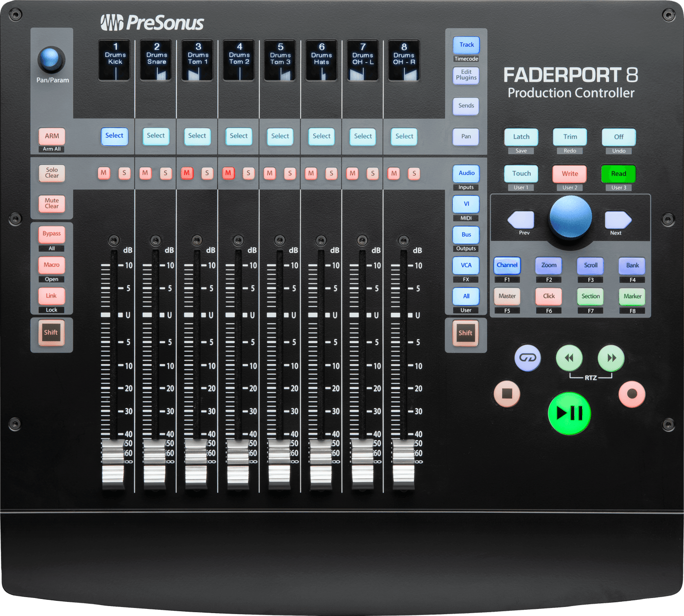
Task: Click scribble strip display 3 Drums Tom 1
Action: (x=197, y=60)
